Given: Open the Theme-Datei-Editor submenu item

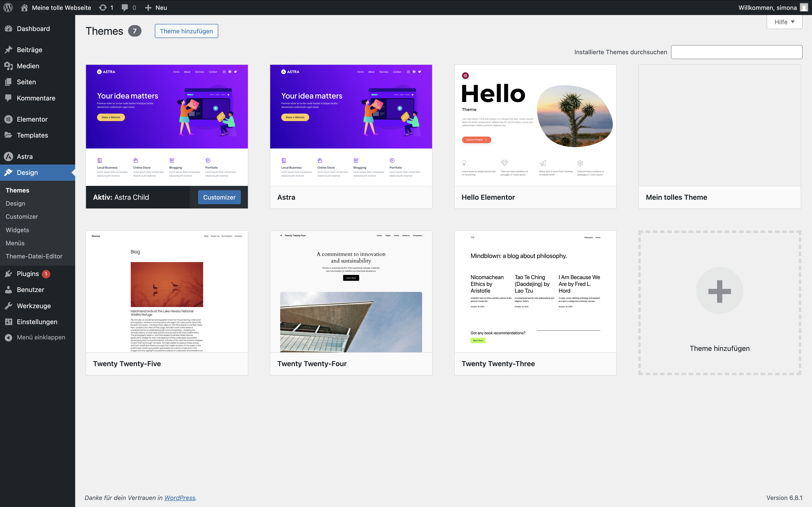Looking at the screenshot, I should (x=34, y=256).
